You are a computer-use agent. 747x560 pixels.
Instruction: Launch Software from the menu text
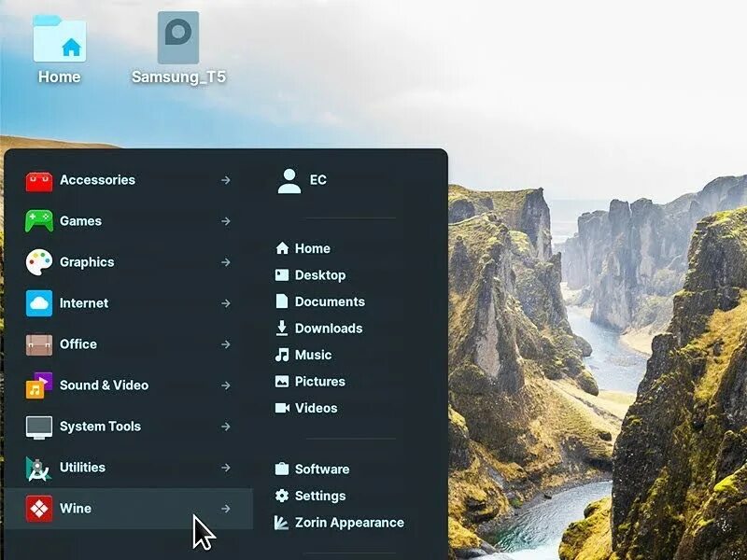click(x=322, y=469)
